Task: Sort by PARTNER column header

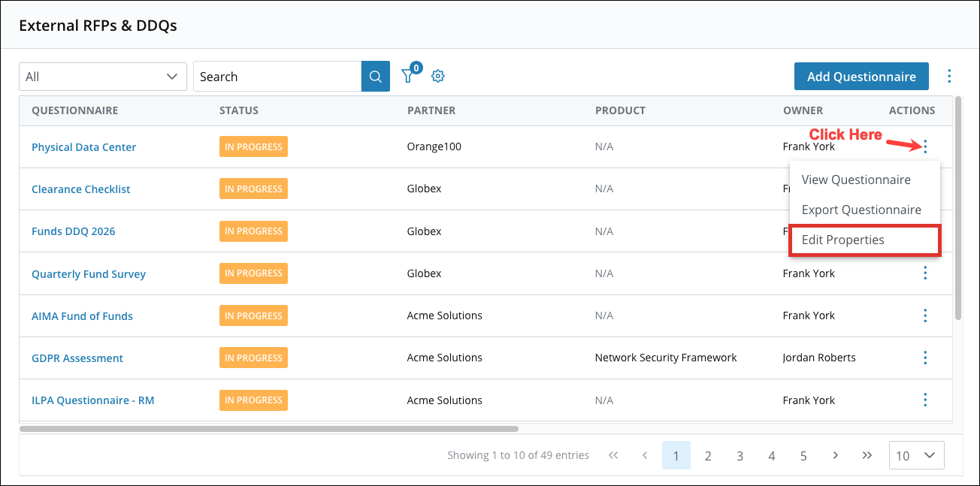Action: click(x=431, y=110)
